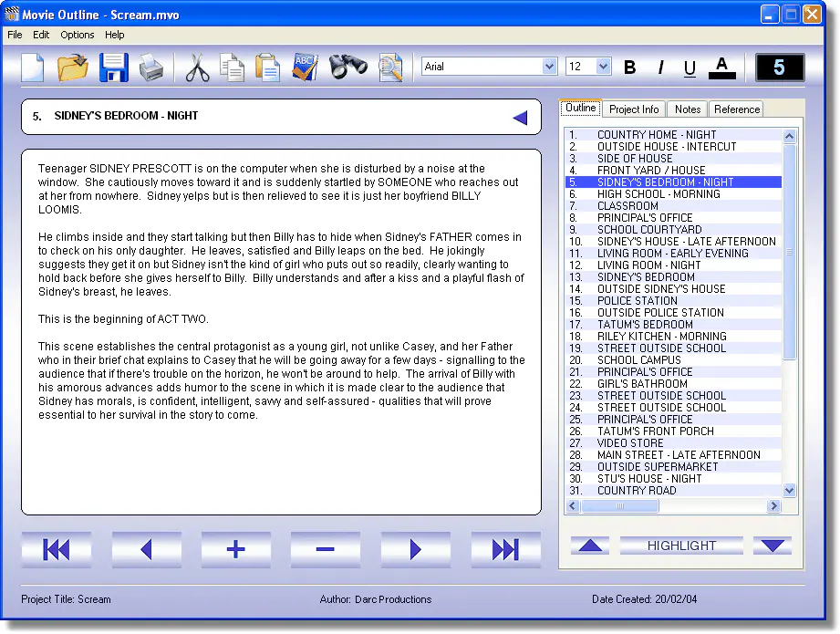This screenshot has width=840, height=634.
Task: Select step 9 SCHOOL COURTYARD
Action: click(673, 230)
